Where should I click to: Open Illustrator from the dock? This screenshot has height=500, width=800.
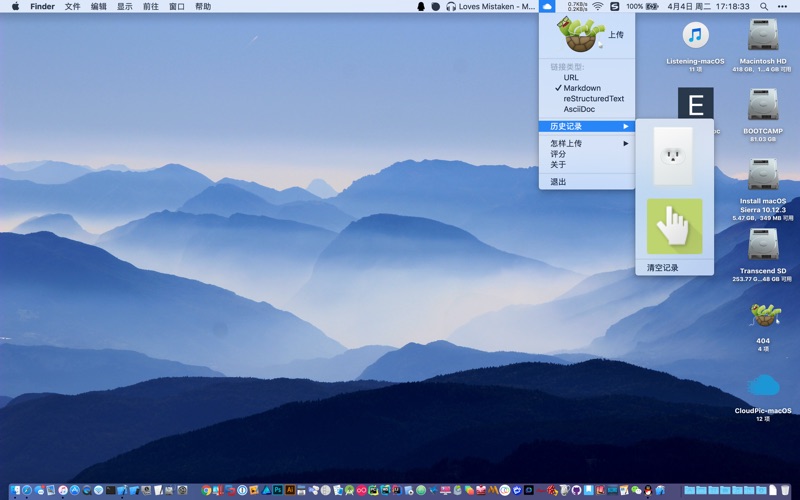[x=290, y=490]
